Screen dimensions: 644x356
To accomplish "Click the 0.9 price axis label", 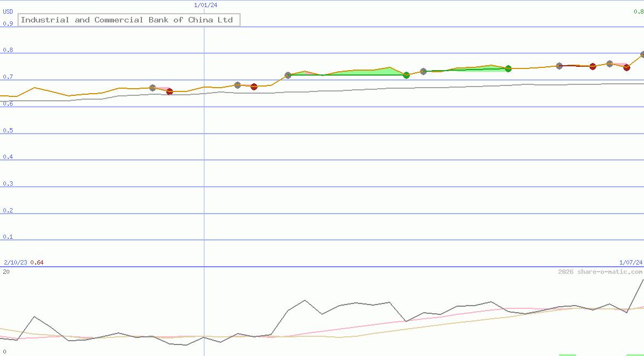I will [8, 24].
